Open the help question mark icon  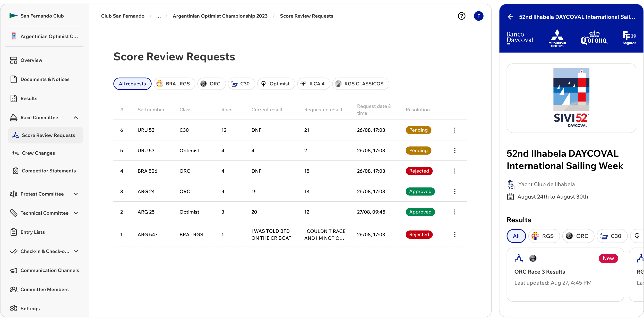click(461, 16)
